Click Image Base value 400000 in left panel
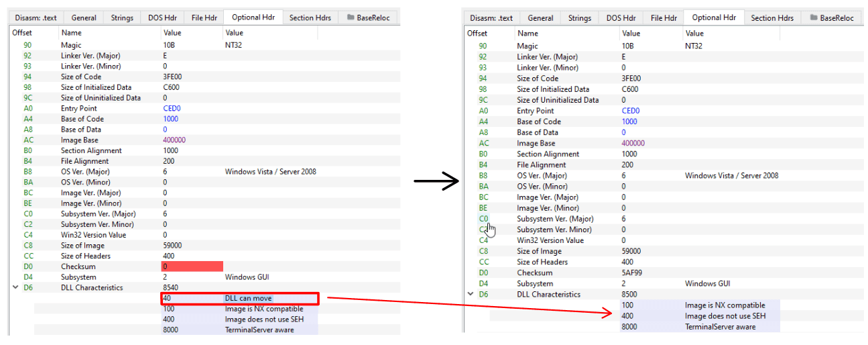 click(174, 140)
